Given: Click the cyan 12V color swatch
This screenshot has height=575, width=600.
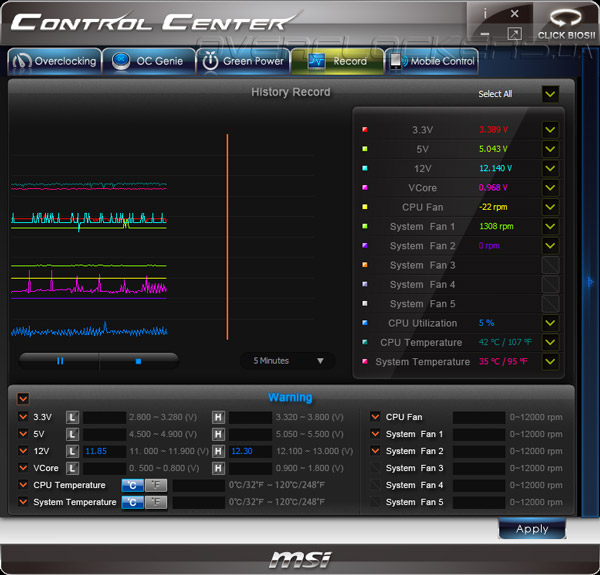Looking at the screenshot, I should coord(365,168).
